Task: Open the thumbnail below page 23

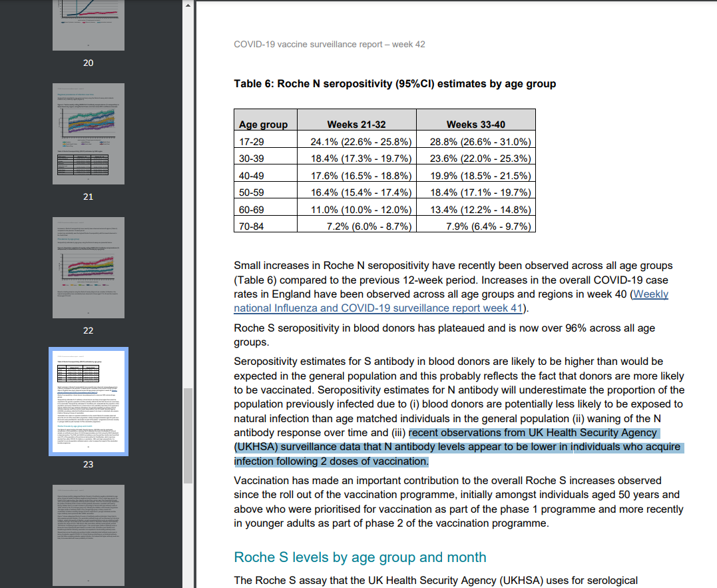Action: 89,535
